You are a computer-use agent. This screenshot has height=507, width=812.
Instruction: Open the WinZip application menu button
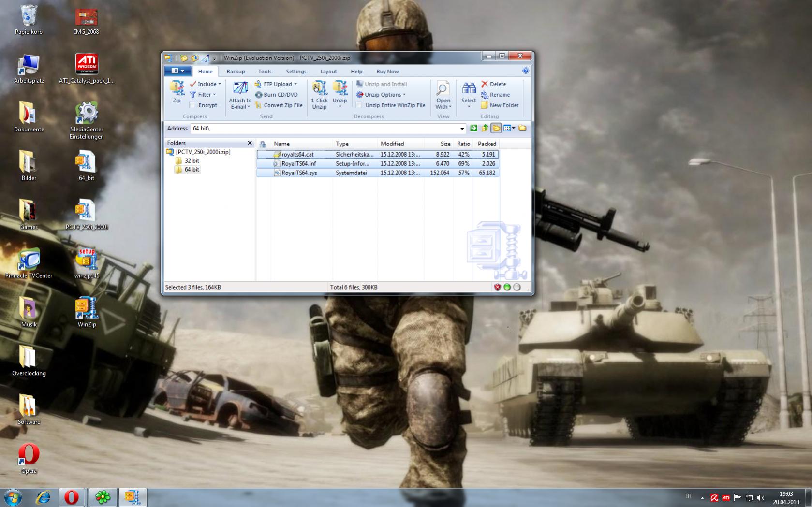(177, 71)
